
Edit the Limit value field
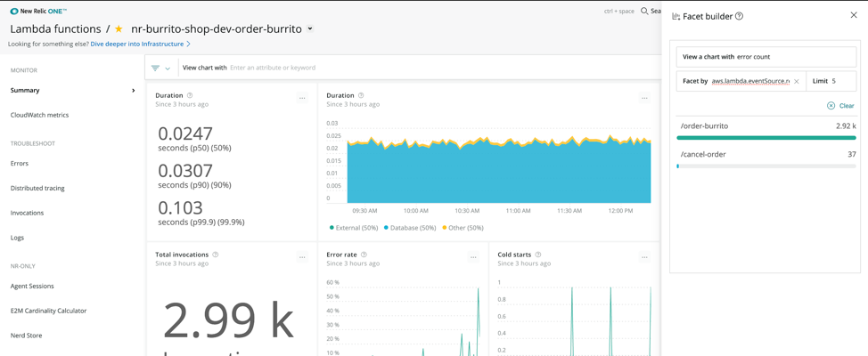coord(831,81)
